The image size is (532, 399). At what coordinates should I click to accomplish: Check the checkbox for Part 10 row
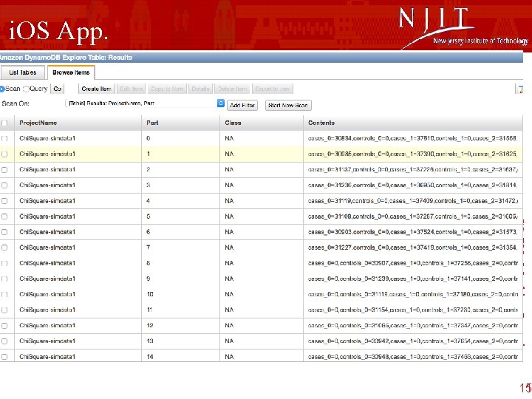point(4,295)
